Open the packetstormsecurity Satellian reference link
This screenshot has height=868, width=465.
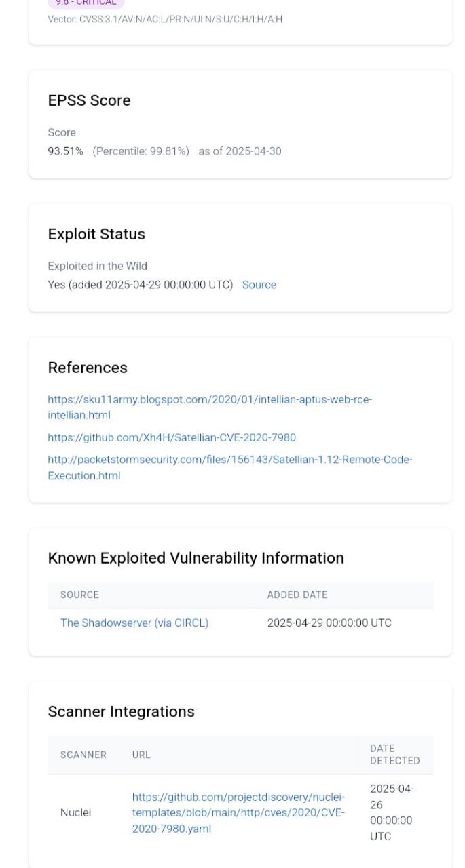point(229,460)
